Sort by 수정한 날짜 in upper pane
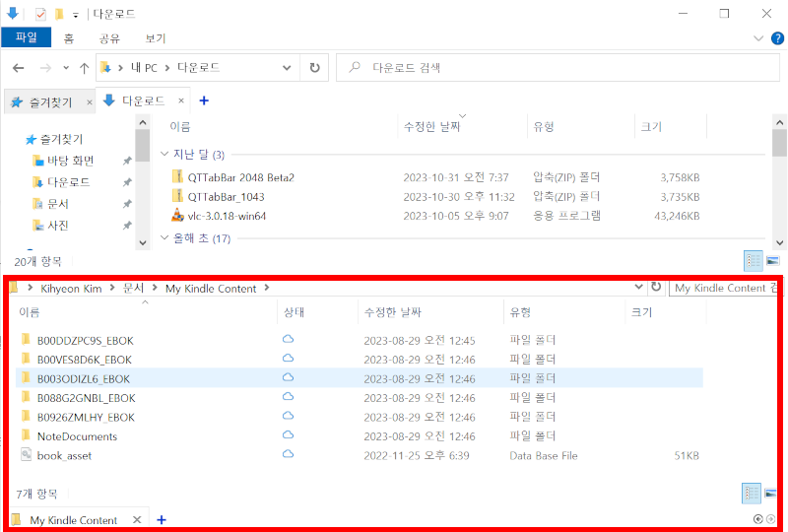 point(432,127)
